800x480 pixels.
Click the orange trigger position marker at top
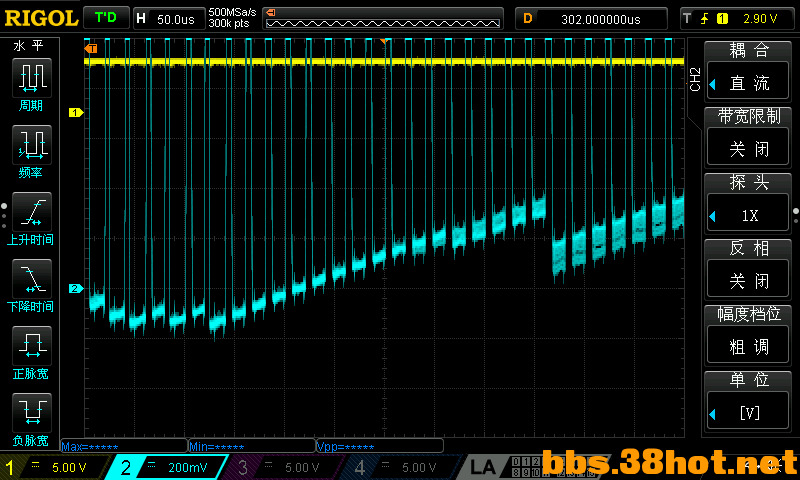tap(384, 41)
